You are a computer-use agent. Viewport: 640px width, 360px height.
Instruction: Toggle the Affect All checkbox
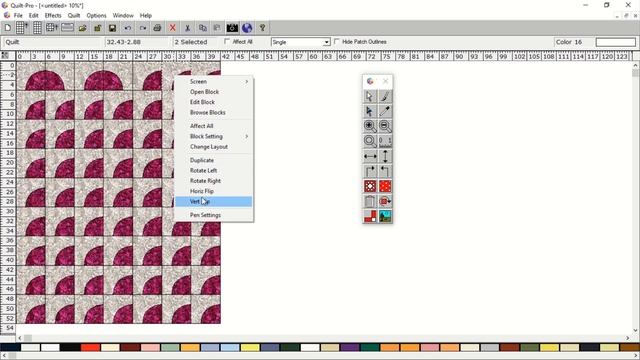pos(227,41)
